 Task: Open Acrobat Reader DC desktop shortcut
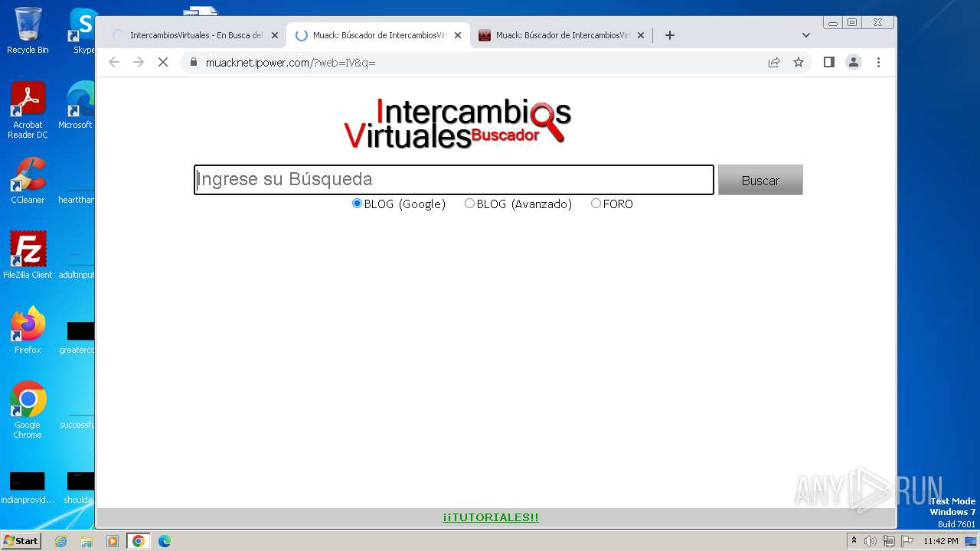28,110
